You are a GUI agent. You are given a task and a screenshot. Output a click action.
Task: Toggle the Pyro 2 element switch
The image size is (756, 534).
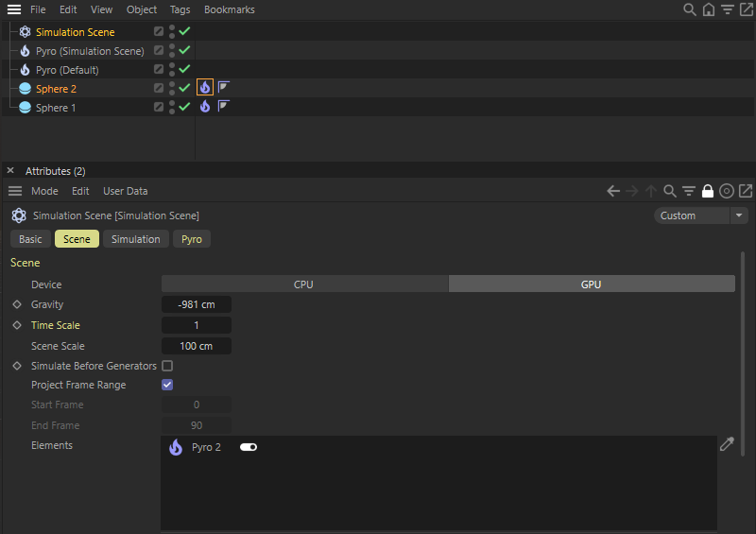coord(249,447)
